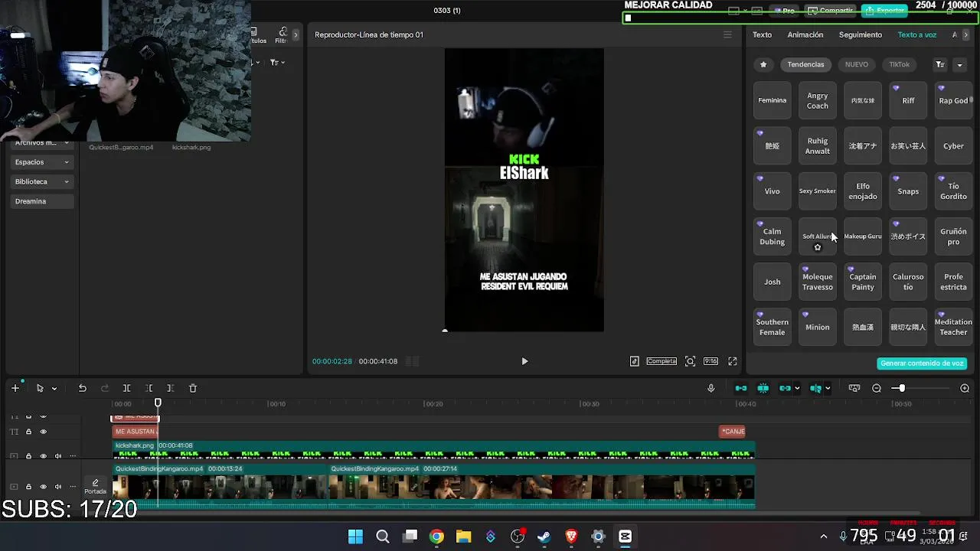980x551 pixels.
Task: Lock the main QuickestBindingKangaroo track
Action: pyautogui.click(x=28, y=487)
